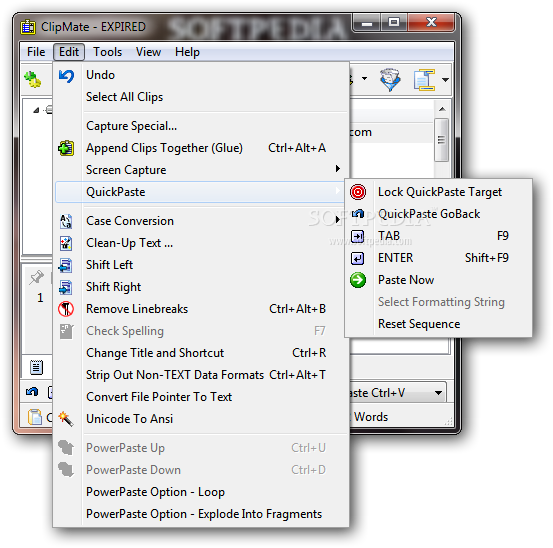Screen dimensions: 553x548
Task: Click the Words status bar text
Action: click(x=371, y=417)
